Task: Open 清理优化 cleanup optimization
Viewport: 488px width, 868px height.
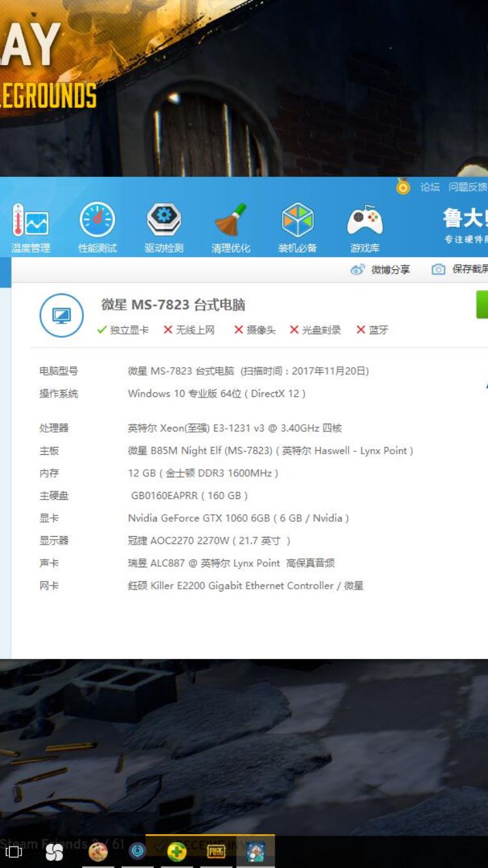Action: pyautogui.click(x=230, y=228)
